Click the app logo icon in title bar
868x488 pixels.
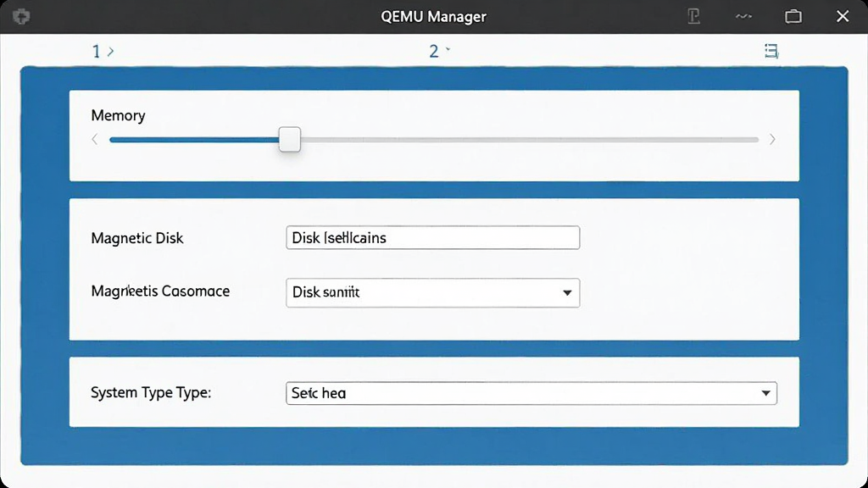tap(21, 16)
